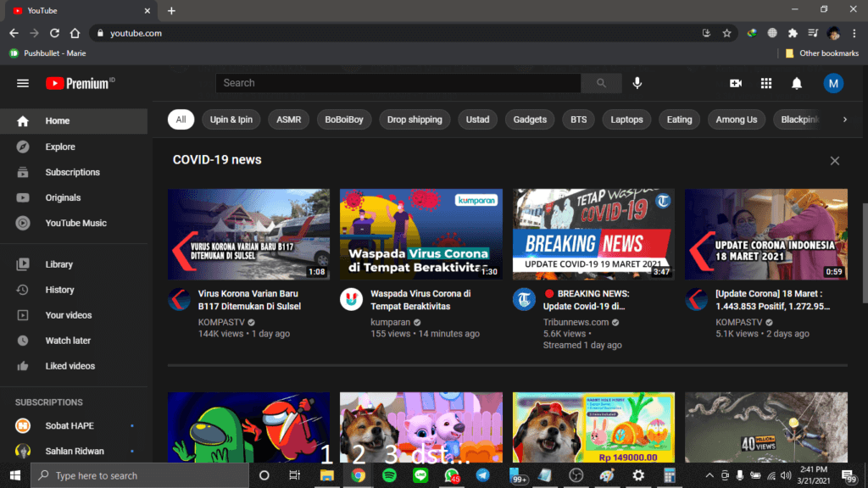Dismiss the COVID-19 news section
This screenshot has height=488, width=868.
click(x=835, y=161)
